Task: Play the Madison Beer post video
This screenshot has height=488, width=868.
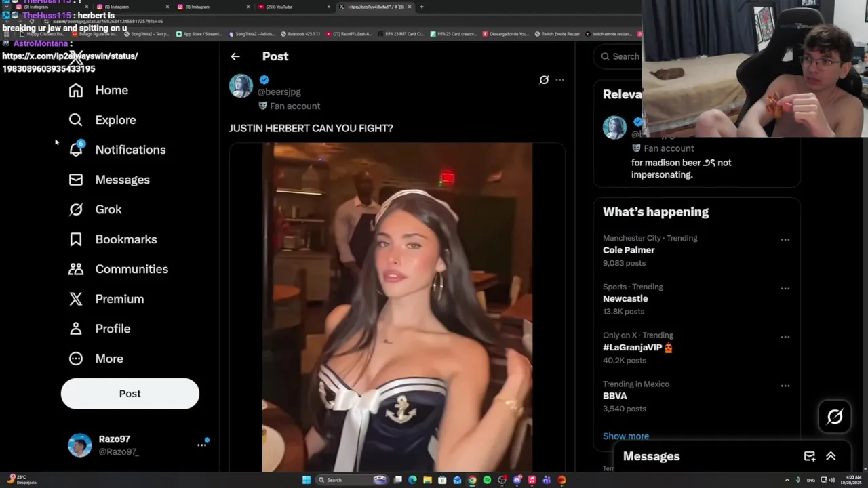Action: [x=397, y=307]
